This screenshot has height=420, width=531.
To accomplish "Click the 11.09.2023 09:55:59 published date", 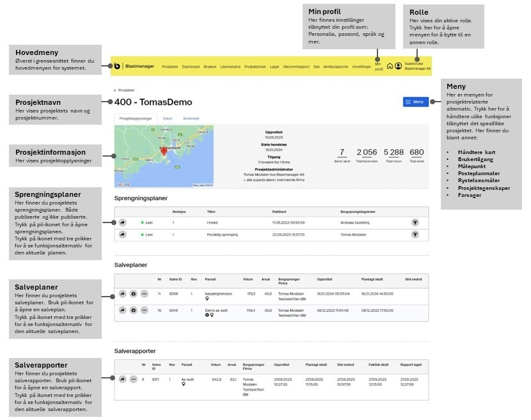I will click(289, 222).
